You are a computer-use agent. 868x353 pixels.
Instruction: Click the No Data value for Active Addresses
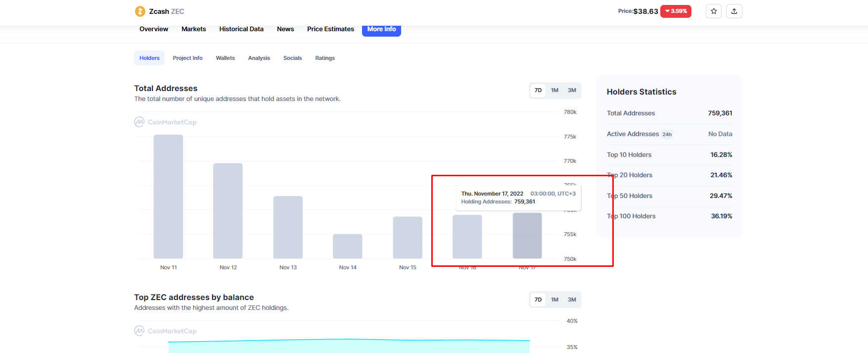[720, 134]
